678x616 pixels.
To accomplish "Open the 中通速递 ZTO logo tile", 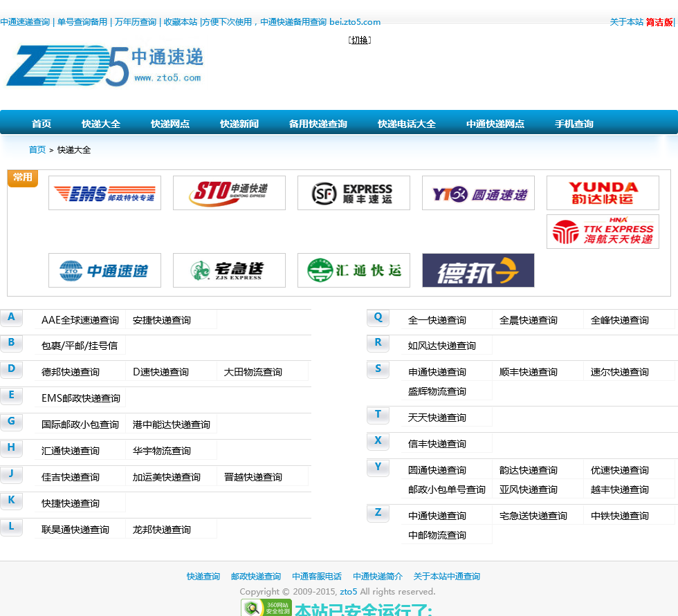I will point(104,270).
